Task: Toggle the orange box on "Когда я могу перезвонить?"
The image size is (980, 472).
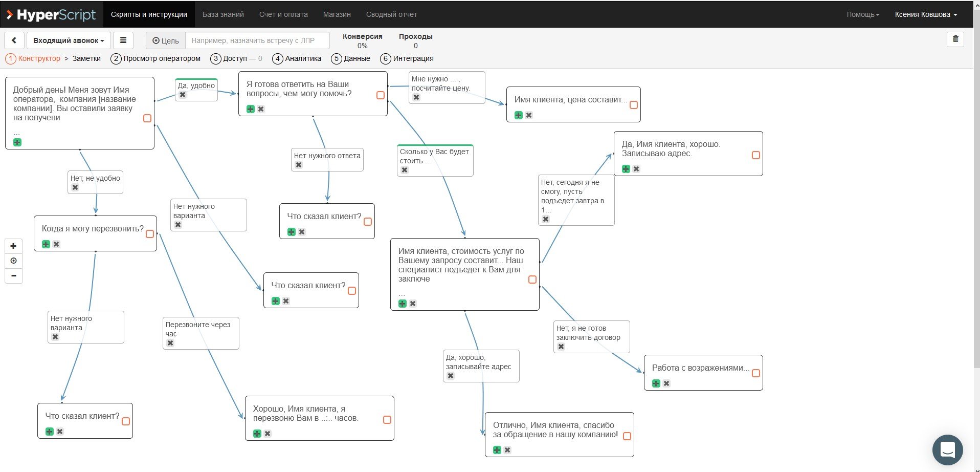Action: [x=150, y=234]
